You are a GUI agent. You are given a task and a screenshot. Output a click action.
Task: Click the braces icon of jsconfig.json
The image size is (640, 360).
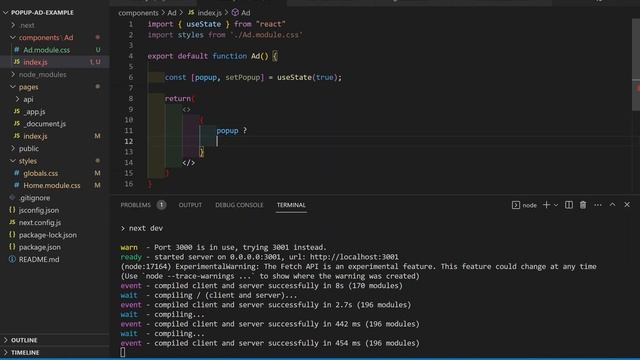(12, 210)
